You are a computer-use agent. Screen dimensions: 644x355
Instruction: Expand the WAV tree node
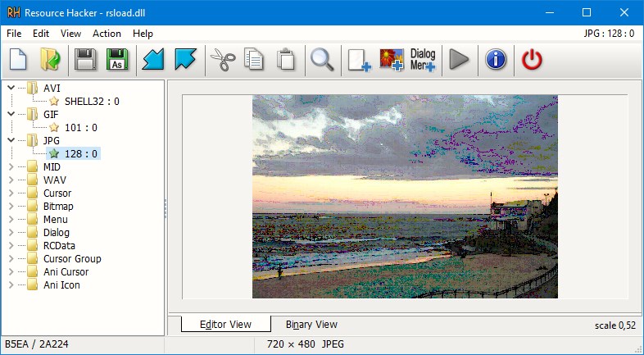pyautogui.click(x=11, y=180)
